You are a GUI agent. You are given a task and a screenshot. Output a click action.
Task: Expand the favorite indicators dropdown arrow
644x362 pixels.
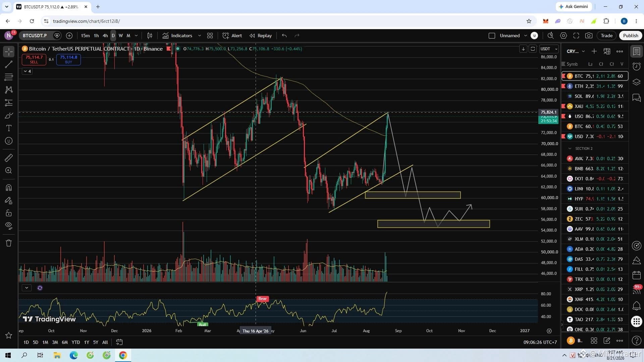pos(200,36)
